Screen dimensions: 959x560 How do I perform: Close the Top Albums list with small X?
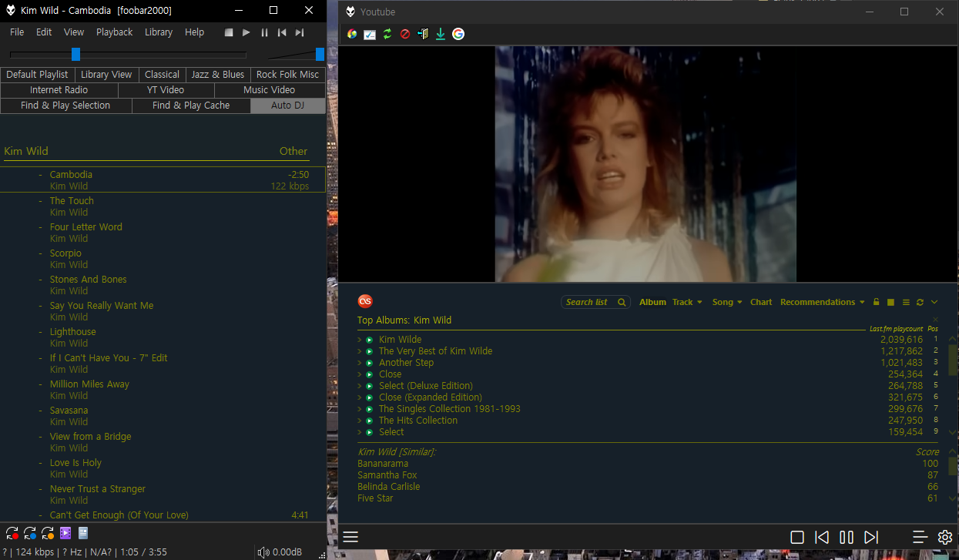tap(936, 319)
